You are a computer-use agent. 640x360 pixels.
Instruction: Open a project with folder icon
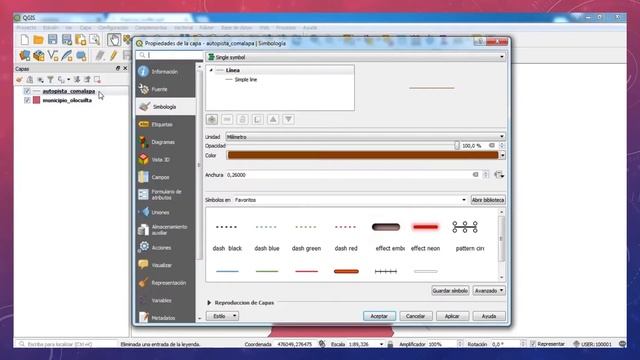(38, 40)
